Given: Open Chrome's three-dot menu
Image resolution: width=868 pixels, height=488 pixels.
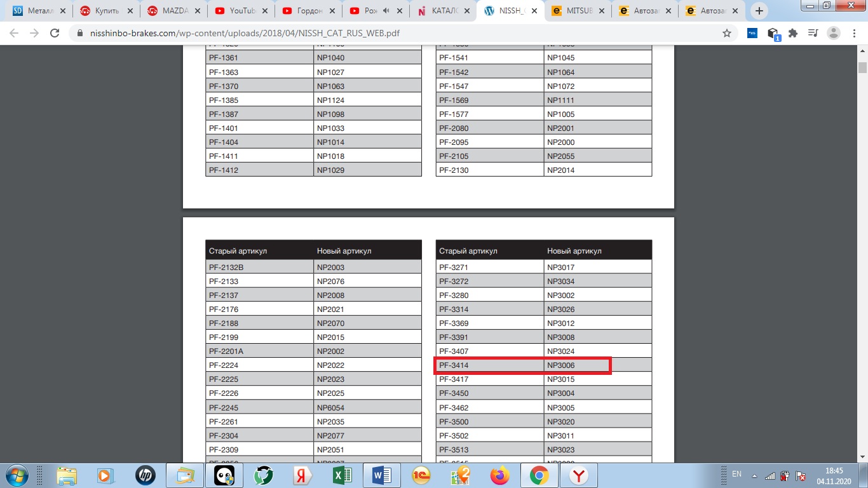Looking at the screenshot, I should click(x=855, y=34).
